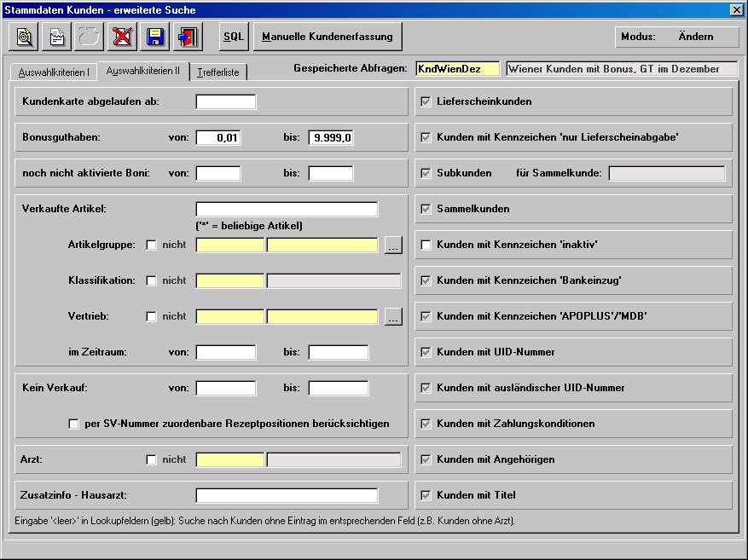Image resolution: width=748 pixels, height=560 pixels.
Task: Click Manuelle Kundenerfassung button
Action: click(x=328, y=37)
